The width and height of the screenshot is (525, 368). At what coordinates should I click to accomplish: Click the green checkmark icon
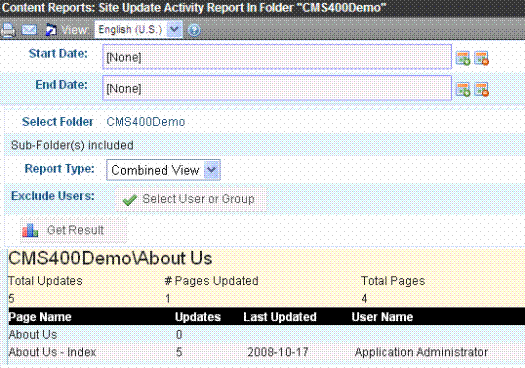tap(130, 200)
